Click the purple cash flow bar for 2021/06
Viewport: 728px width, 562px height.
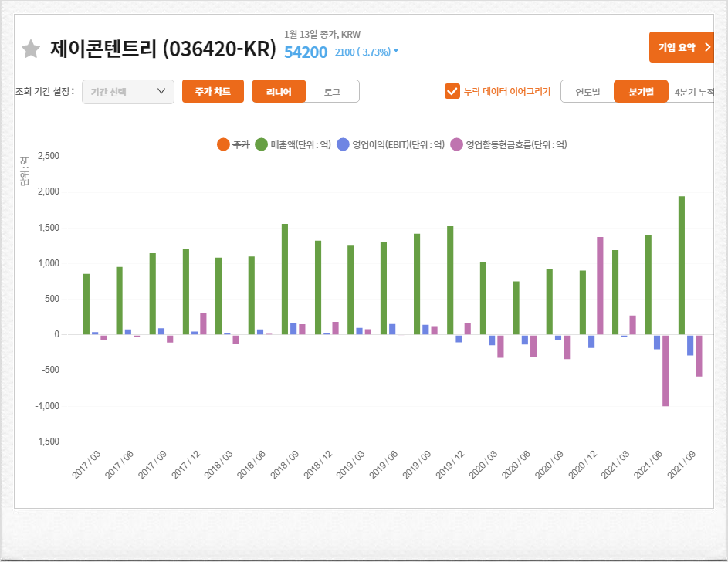pos(665,371)
